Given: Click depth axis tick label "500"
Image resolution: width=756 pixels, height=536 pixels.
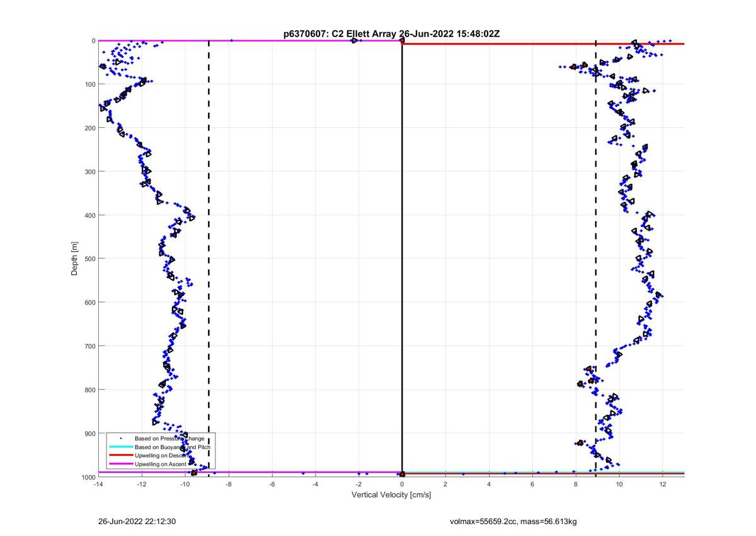Looking at the screenshot, I should (89, 259).
